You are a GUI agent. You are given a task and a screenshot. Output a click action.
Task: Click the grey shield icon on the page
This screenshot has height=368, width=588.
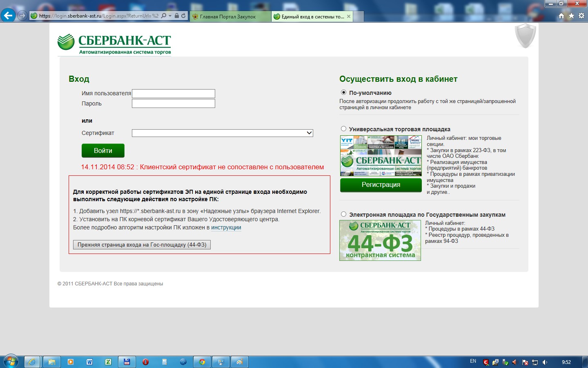(x=525, y=36)
